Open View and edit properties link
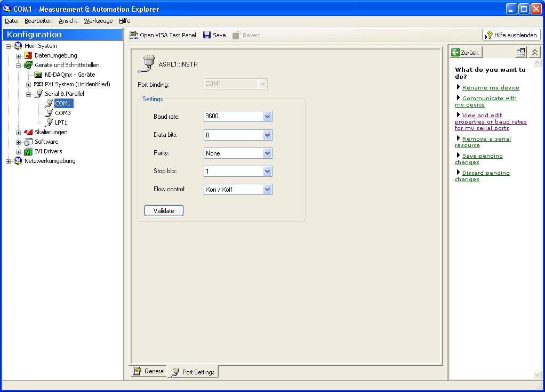 click(491, 121)
